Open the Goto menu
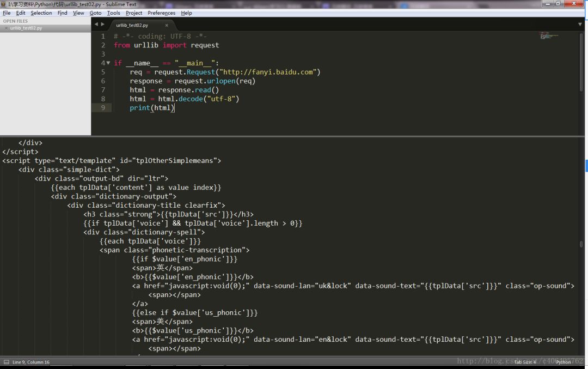Image resolution: width=588 pixels, height=369 pixels. [95, 13]
